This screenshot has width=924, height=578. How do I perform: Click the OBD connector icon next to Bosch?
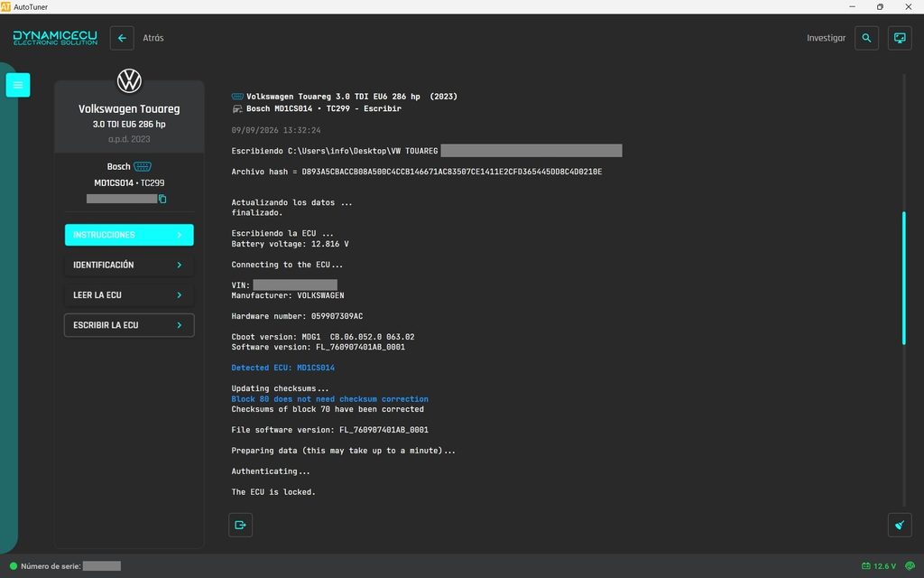tap(143, 166)
